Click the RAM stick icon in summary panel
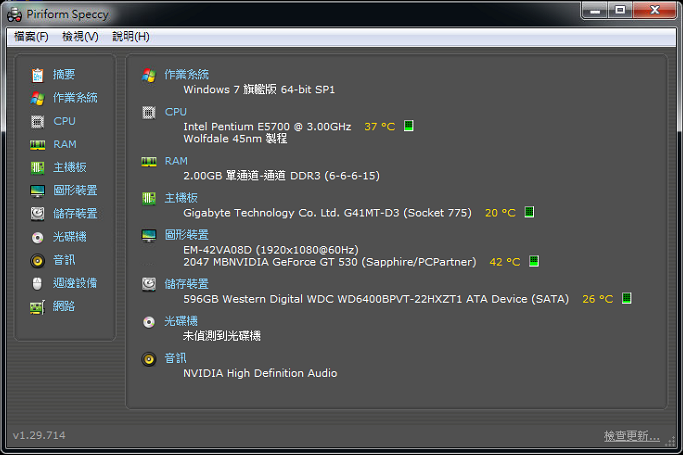Image resolution: width=683 pixels, height=455 pixels. (x=149, y=162)
